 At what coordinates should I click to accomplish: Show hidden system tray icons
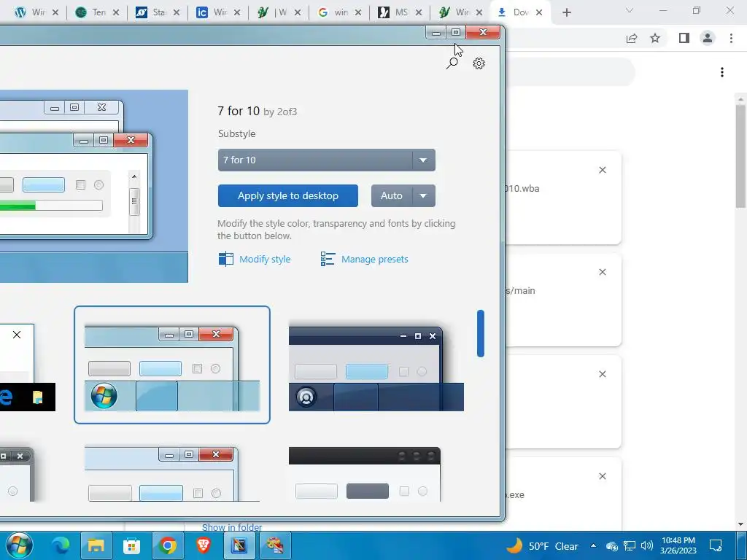[x=593, y=545]
